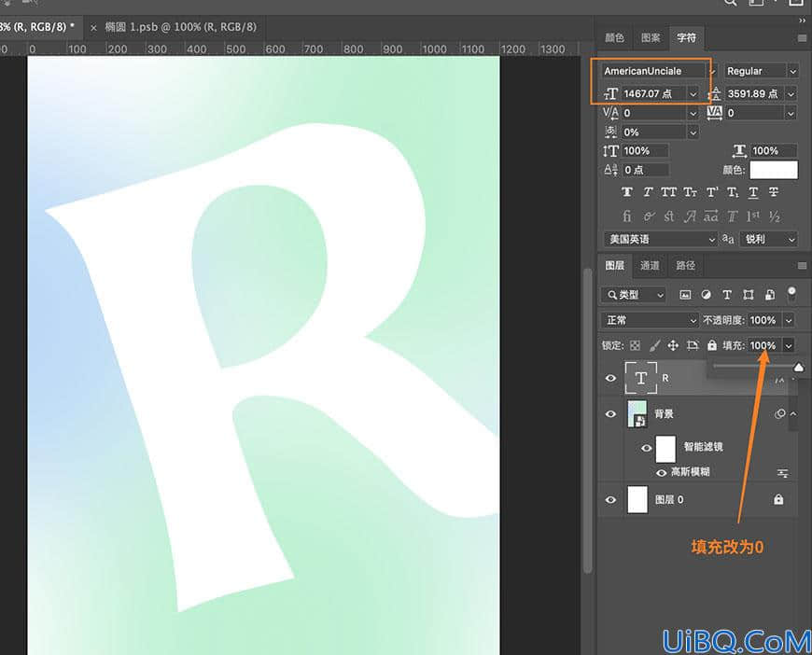Screen dimensions: 812x655
Task: Enable swash OpenType option
Action: pos(690,216)
